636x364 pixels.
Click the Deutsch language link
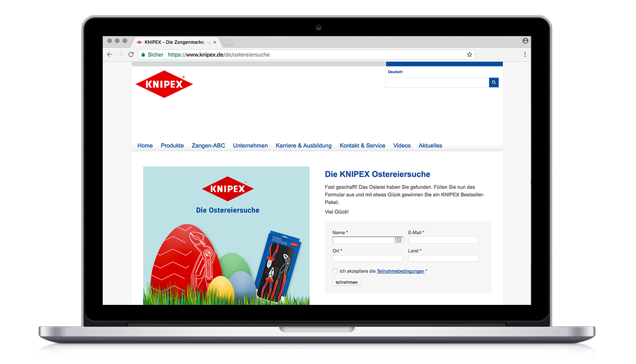point(395,72)
